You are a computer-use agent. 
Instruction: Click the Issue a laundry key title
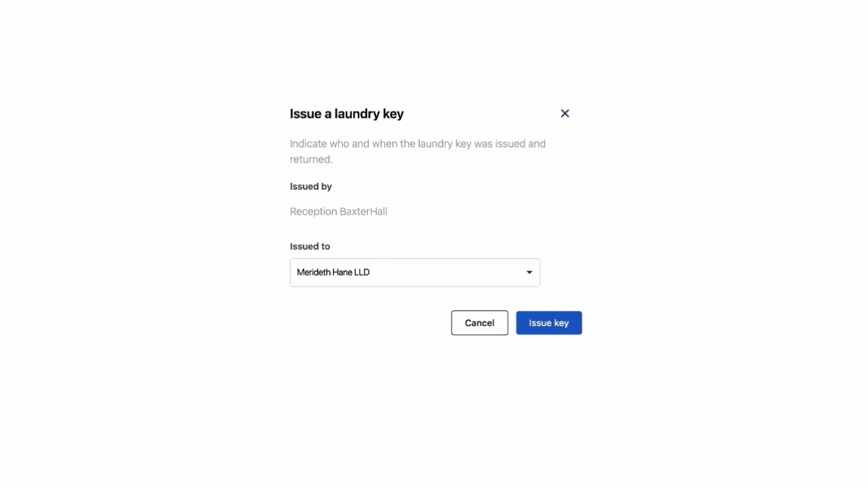[347, 114]
